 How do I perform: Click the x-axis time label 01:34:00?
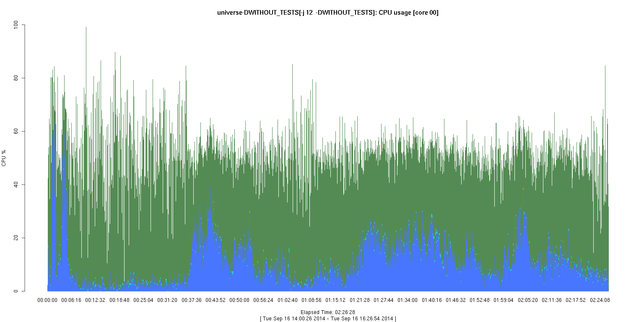[x=408, y=300]
